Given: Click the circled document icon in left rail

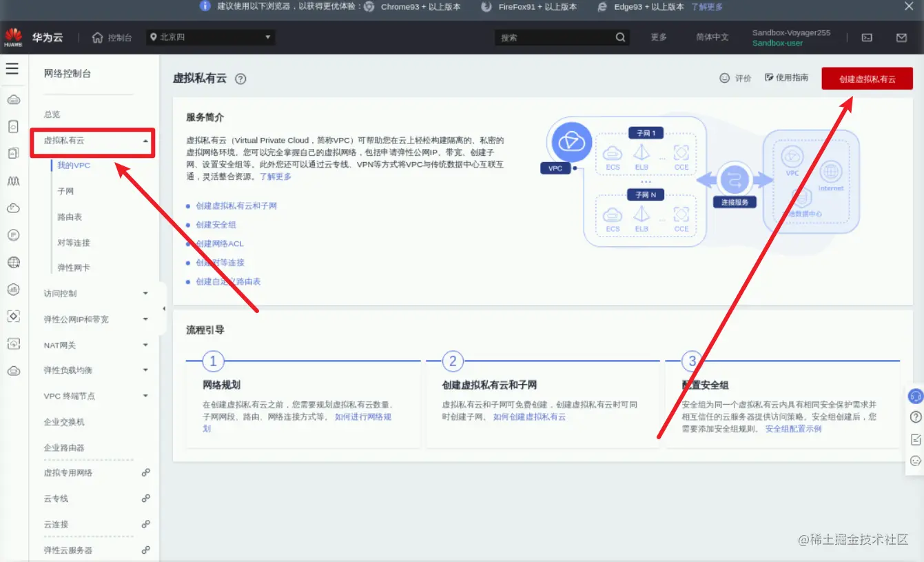Looking at the screenshot, I should tap(13, 235).
